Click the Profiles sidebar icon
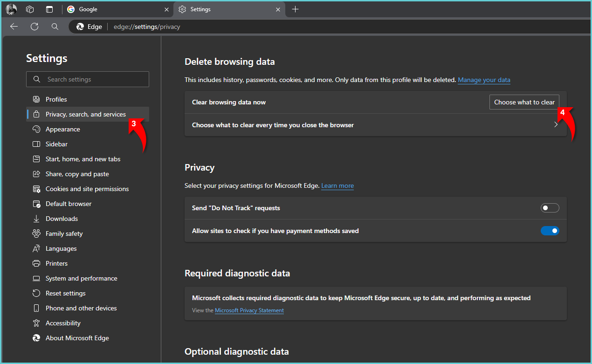Viewport: 592px width, 364px height. point(36,99)
